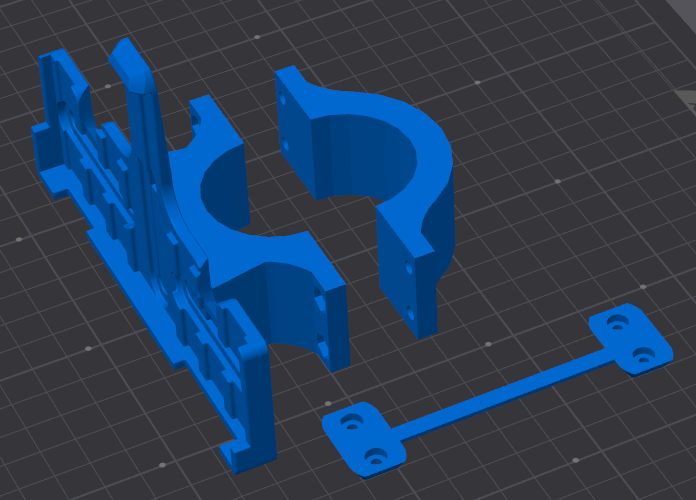
Task: Click upper countersunk hole on left strap pad
Action: (x=352, y=422)
